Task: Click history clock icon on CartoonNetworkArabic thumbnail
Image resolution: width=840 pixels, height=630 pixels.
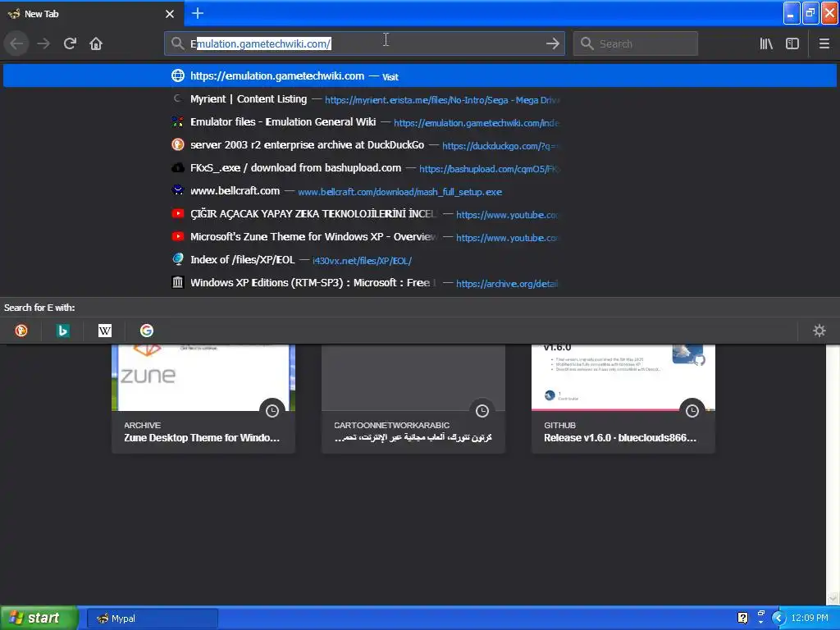Action: (482, 411)
